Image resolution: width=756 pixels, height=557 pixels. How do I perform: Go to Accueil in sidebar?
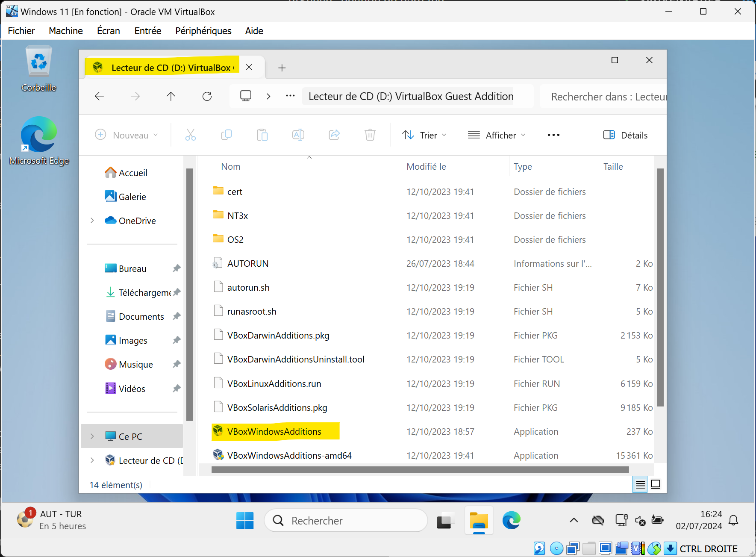(x=126, y=173)
